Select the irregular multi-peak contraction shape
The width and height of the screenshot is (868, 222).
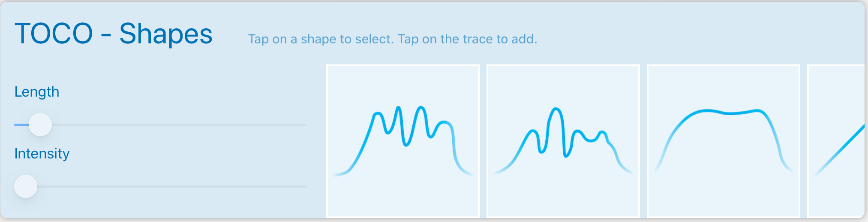click(x=563, y=141)
